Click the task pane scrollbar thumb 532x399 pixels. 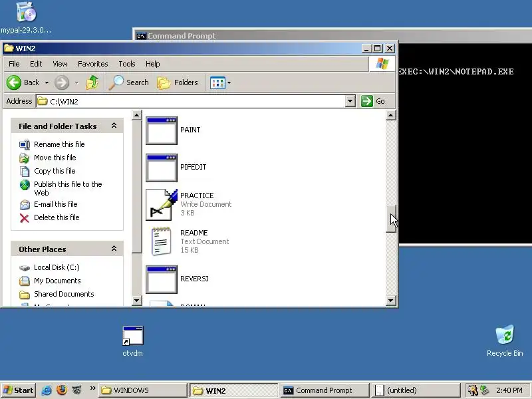(x=137, y=187)
